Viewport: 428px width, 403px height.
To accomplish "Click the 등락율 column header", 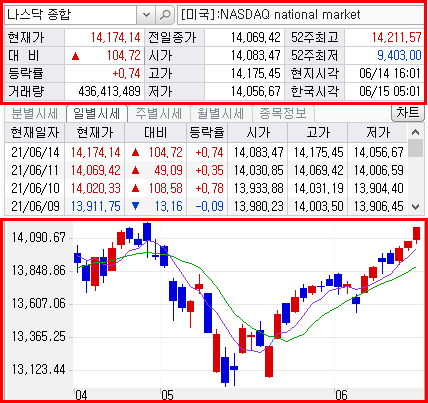I will pyautogui.click(x=207, y=133).
